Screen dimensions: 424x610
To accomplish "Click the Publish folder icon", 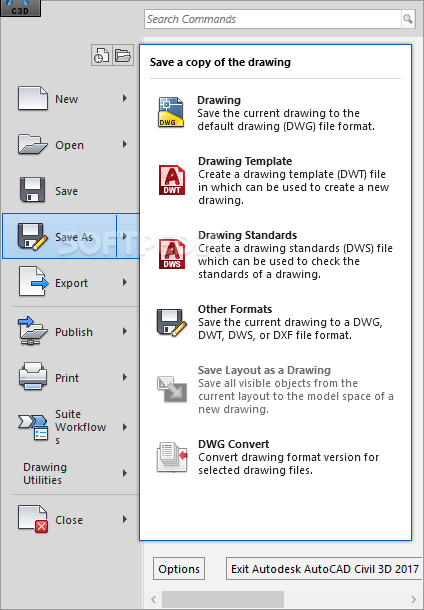I will [32, 331].
